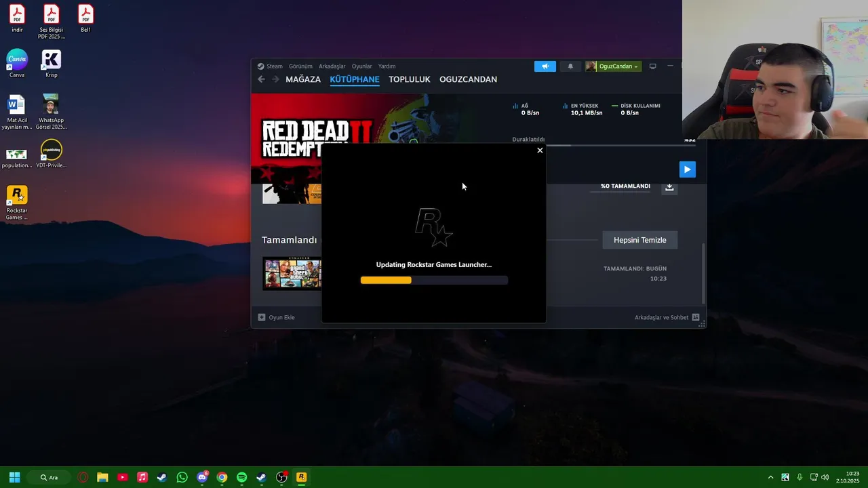868x488 pixels.
Task: Open the Yardım menu in Steam
Action: pos(387,66)
